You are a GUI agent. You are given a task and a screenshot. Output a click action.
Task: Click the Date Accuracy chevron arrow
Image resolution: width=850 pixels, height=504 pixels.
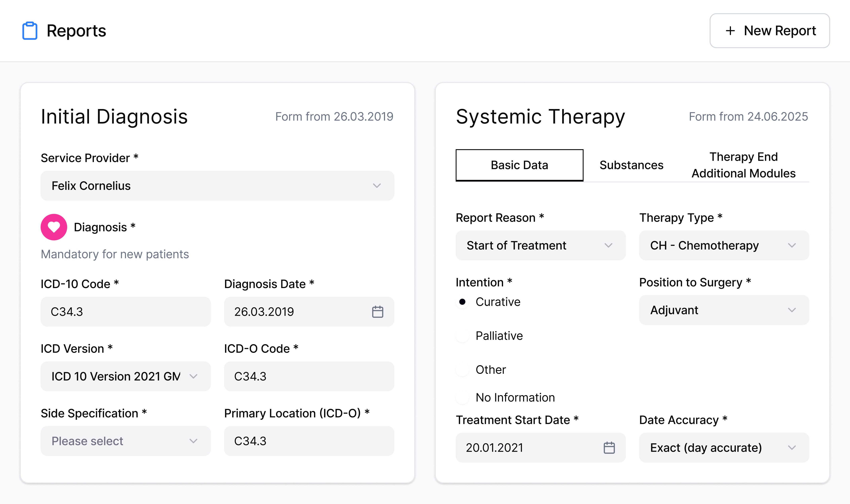pyautogui.click(x=791, y=447)
